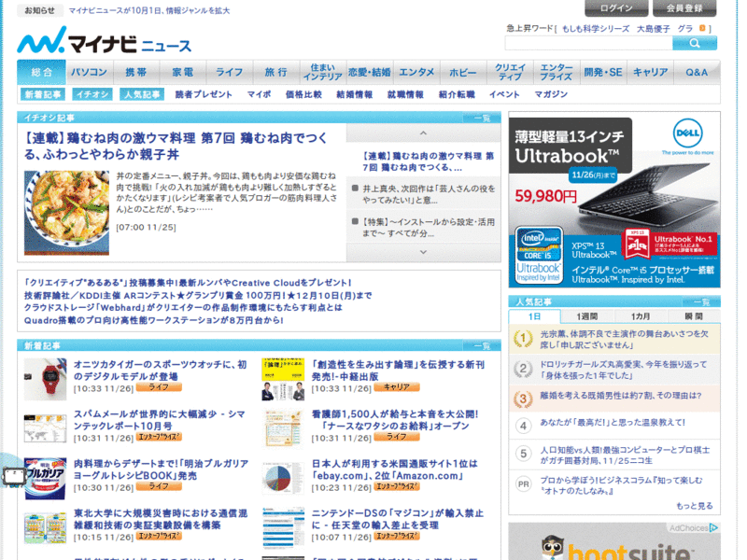Click もっと見る under popular articles
The width and height of the screenshot is (747, 560).
[x=695, y=506]
